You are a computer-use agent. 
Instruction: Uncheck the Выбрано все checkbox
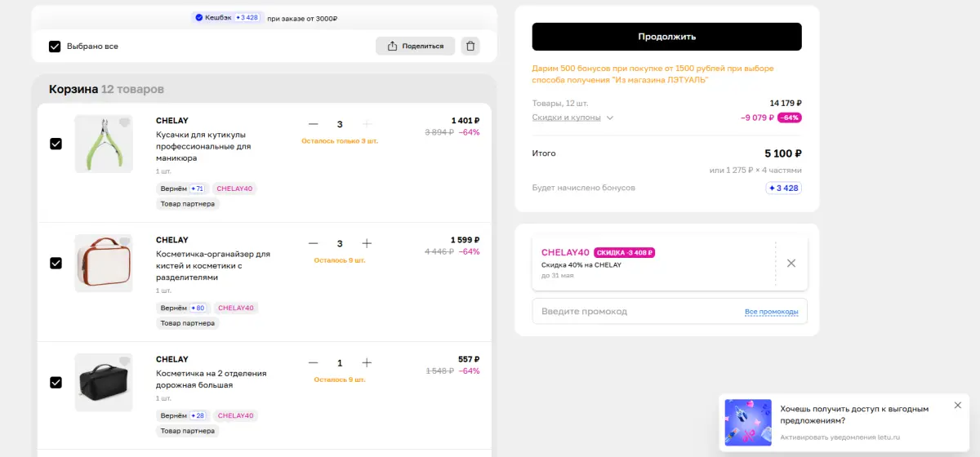(55, 47)
